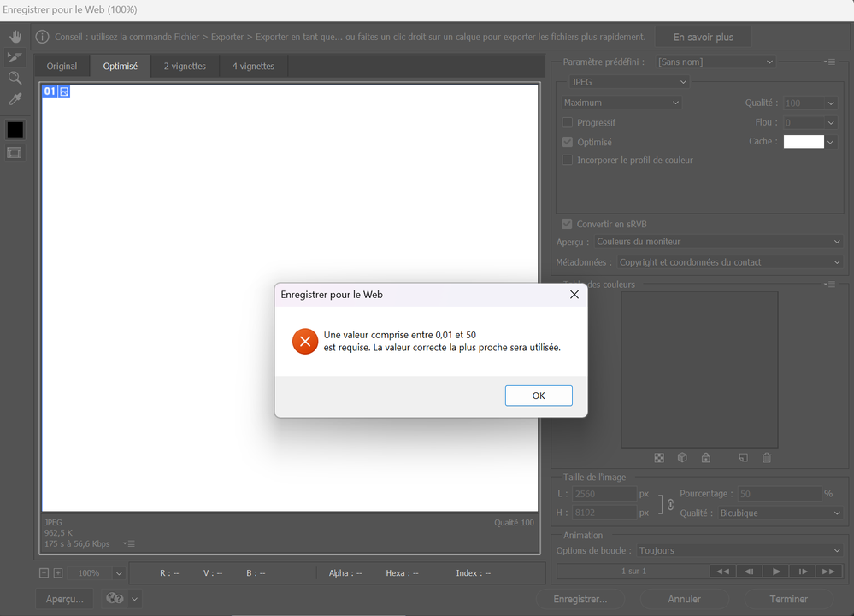Select the Slice Select tool
Screen dimensions: 854x616
[x=15, y=57]
